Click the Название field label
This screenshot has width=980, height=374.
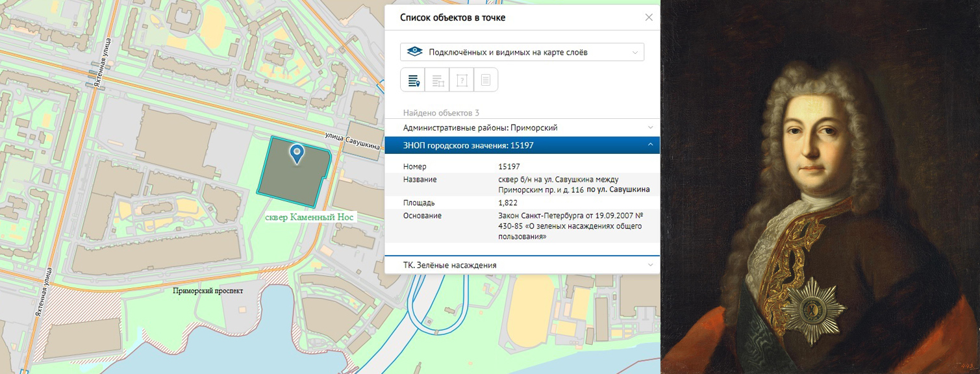click(420, 179)
